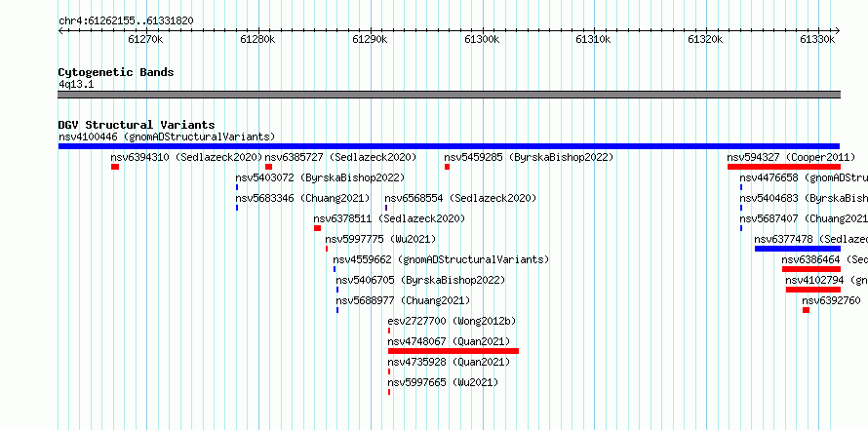Click nsv5997665 (Wu2021) label
868x430 pixels.
click(443, 382)
